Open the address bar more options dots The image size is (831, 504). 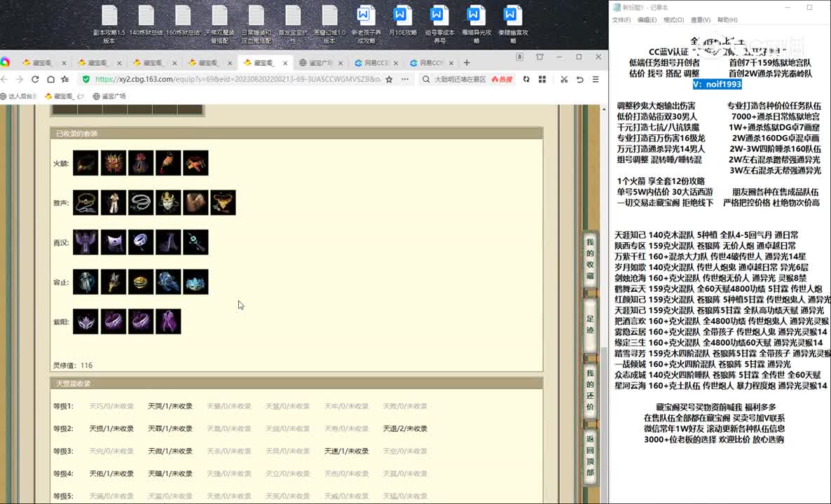point(405,79)
